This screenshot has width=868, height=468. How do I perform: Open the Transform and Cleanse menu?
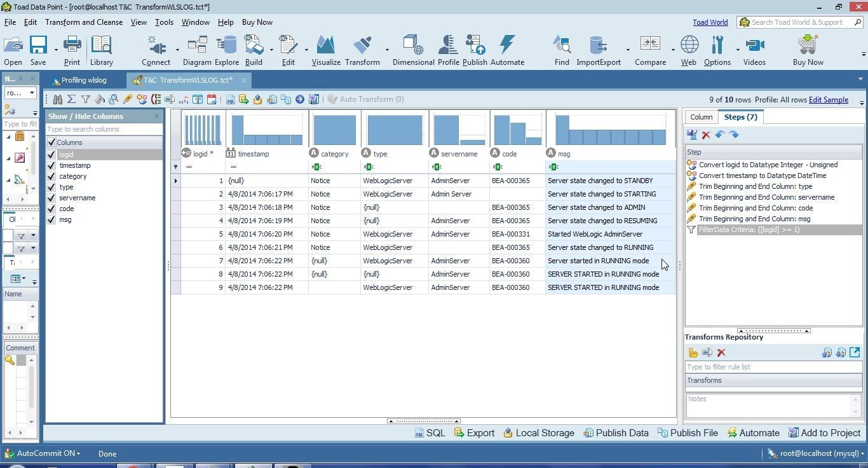pyautogui.click(x=84, y=22)
